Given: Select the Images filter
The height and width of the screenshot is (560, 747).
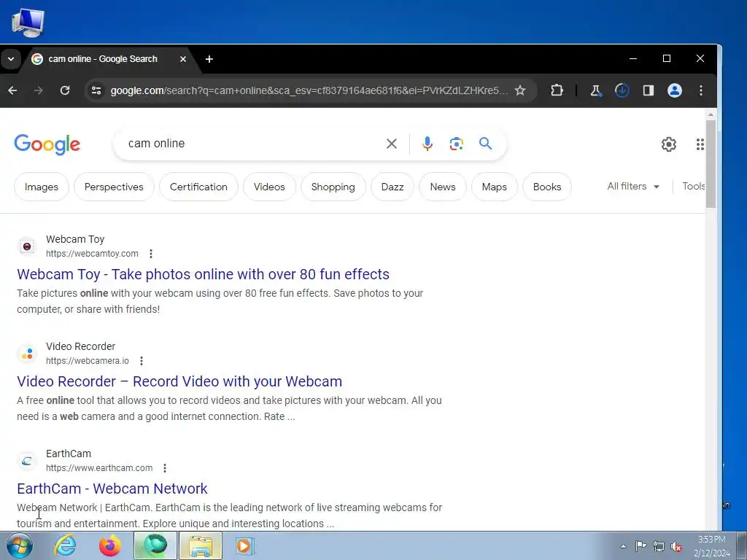Looking at the screenshot, I should (42, 187).
